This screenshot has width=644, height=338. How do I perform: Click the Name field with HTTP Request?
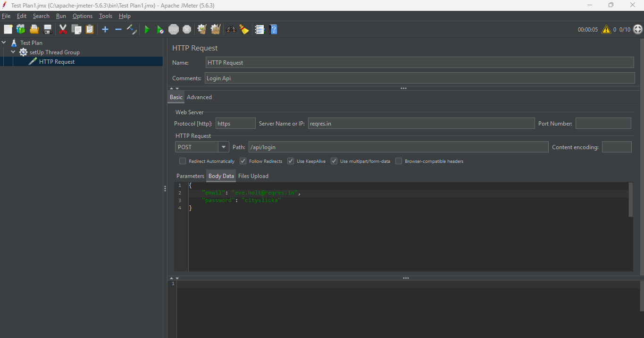pos(420,63)
